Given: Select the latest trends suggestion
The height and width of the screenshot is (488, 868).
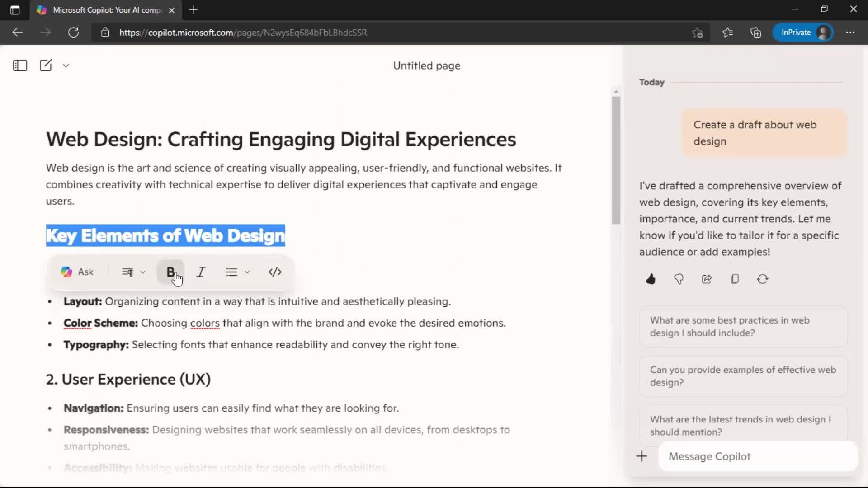Looking at the screenshot, I should click(x=743, y=425).
